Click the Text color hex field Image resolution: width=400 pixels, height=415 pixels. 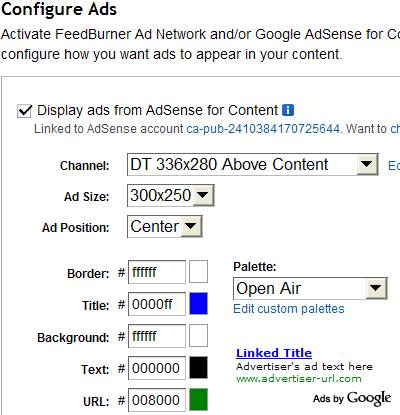[157, 368]
